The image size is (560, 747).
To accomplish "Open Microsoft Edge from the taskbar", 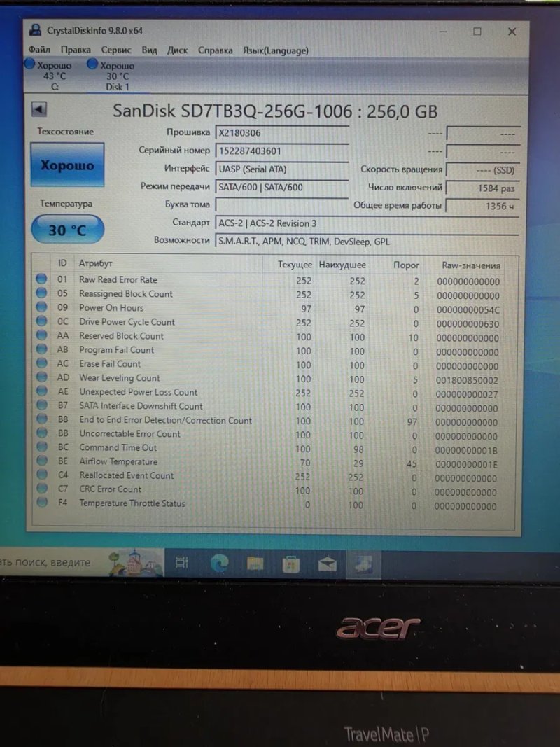I will (219, 564).
